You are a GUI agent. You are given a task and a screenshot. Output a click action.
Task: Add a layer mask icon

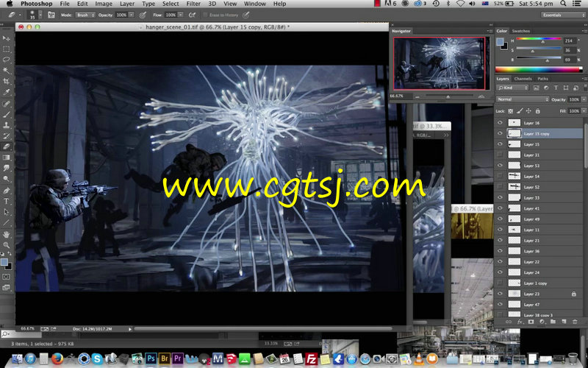[531, 322]
